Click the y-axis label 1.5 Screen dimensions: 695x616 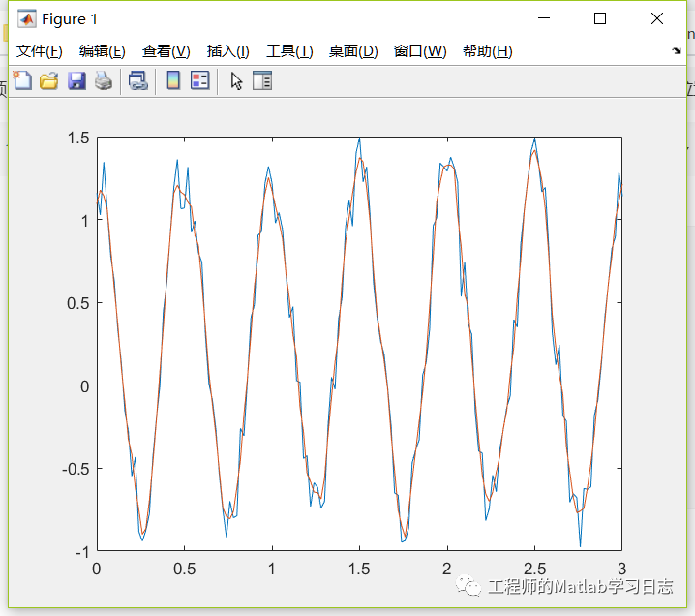point(78,138)
